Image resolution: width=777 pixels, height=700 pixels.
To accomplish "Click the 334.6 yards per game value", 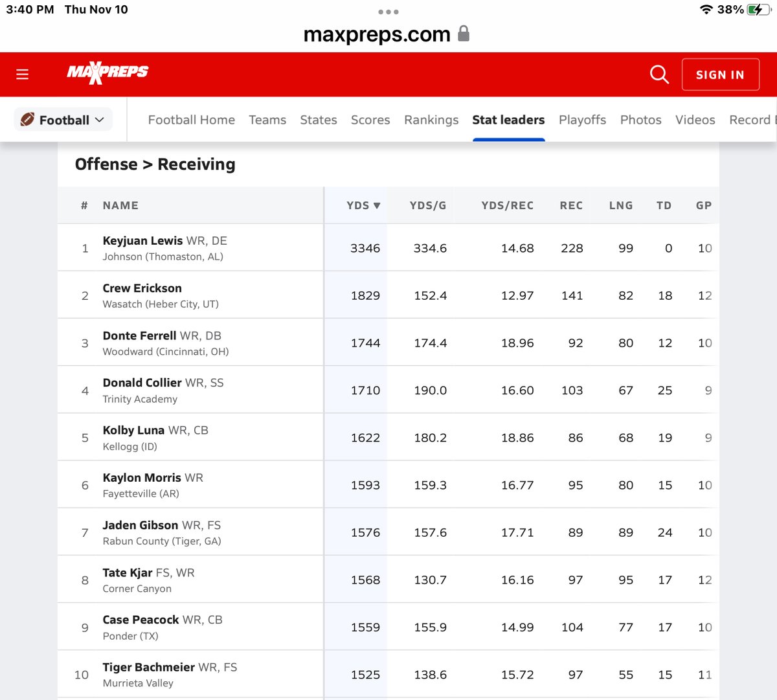I will coord(430,248).
